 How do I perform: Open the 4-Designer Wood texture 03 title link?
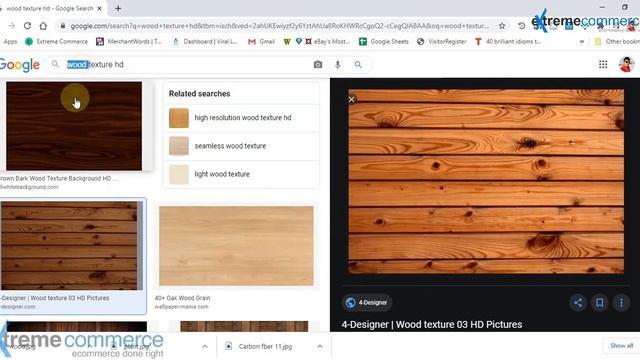click(x=432, y=324)
